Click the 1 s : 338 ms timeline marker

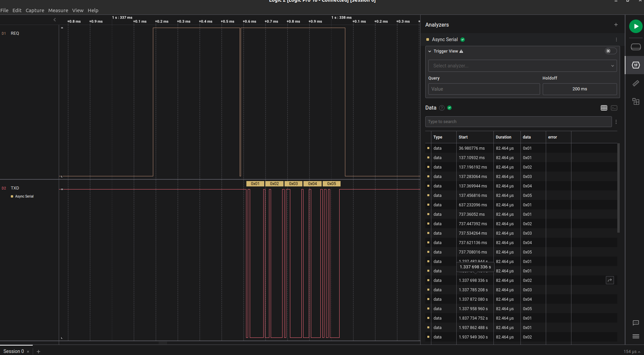[341, 18]
